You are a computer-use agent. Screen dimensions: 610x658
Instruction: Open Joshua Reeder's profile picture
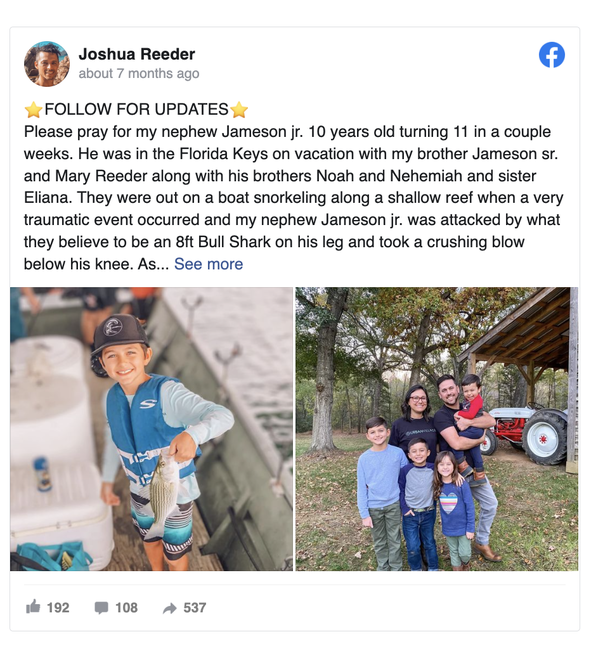(x=47, y=64)
